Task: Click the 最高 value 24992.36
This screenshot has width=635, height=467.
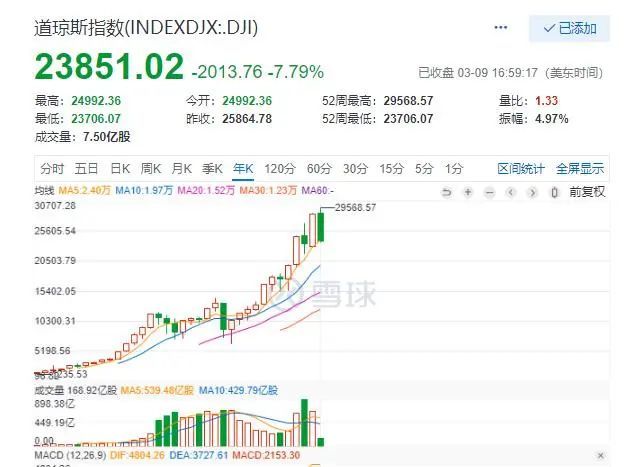Action: (x=96, y=100)
